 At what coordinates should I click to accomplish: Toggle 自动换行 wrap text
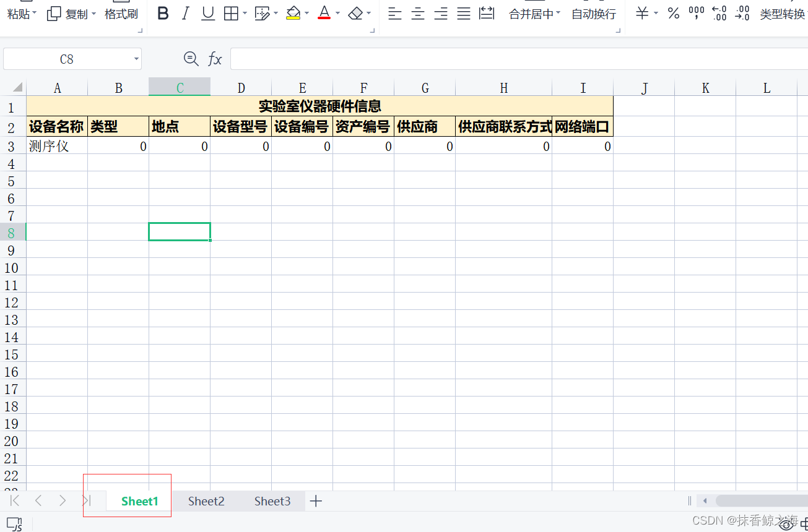point(594,14)
